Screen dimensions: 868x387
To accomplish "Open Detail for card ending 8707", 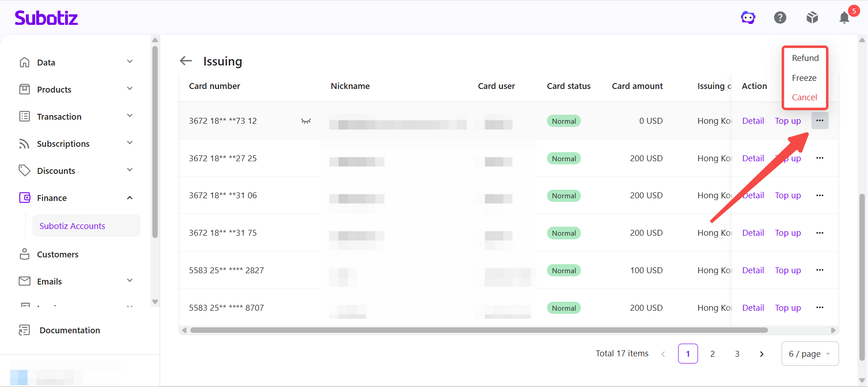I will (x=753, y=308).
